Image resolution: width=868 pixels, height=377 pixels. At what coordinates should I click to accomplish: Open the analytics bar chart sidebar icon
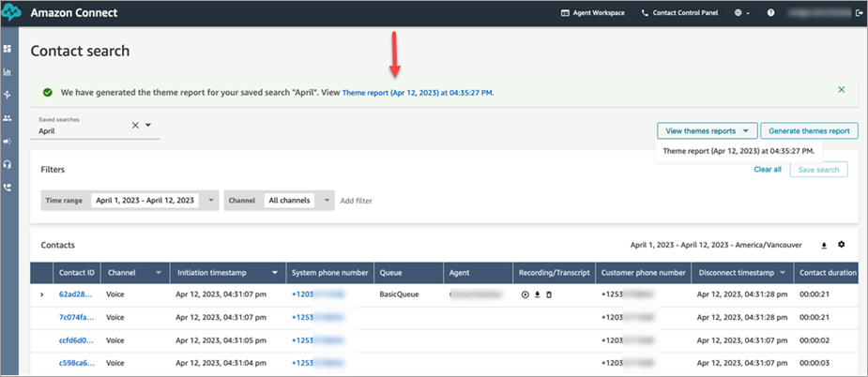[8, 71]
